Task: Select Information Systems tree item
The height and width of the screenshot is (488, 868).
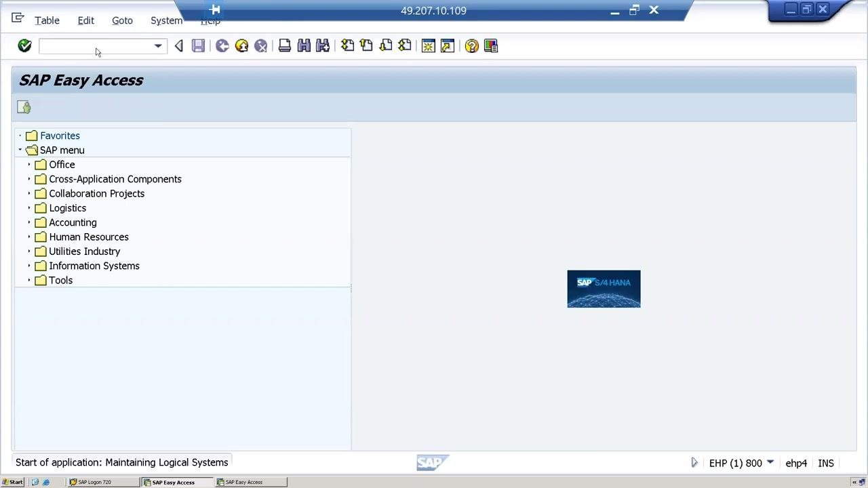Action: (94, 266)
